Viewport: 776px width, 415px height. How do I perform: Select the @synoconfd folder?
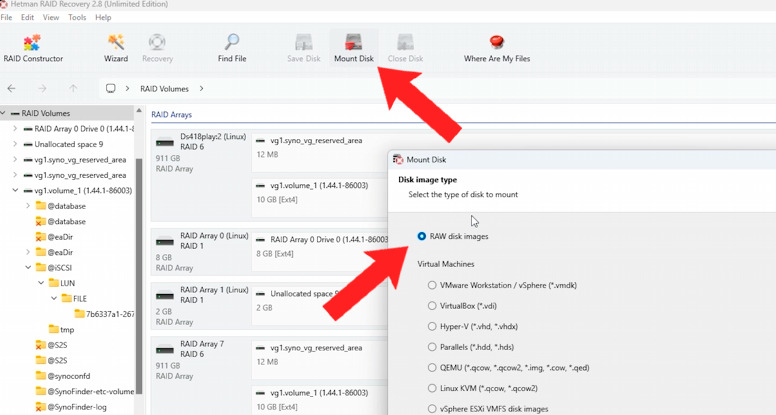pyautogui.click(x=63, y=376)
